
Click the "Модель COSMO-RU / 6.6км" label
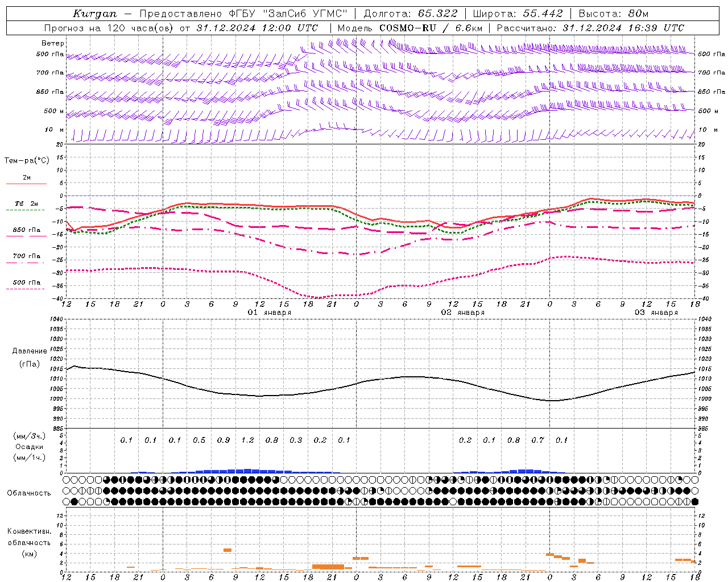[410, 28]
